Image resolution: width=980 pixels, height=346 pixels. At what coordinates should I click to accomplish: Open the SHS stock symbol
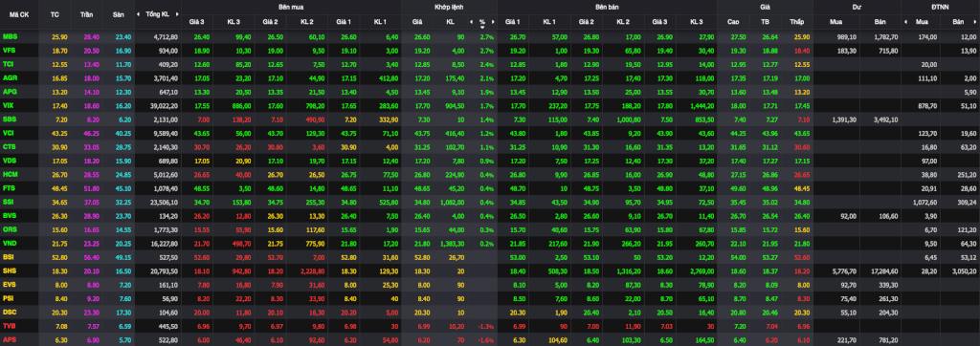tap(10, 270)
